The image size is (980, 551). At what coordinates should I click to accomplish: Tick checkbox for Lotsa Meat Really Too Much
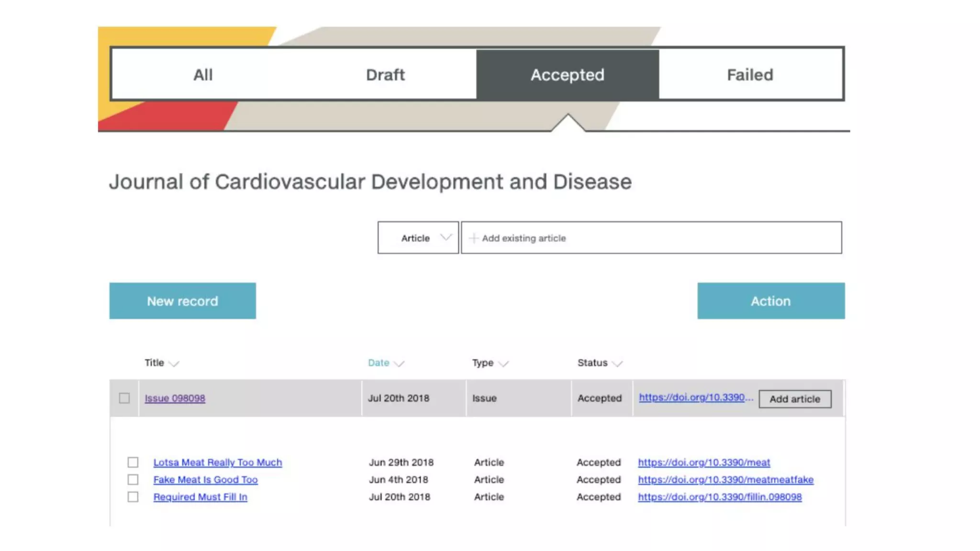133,462
